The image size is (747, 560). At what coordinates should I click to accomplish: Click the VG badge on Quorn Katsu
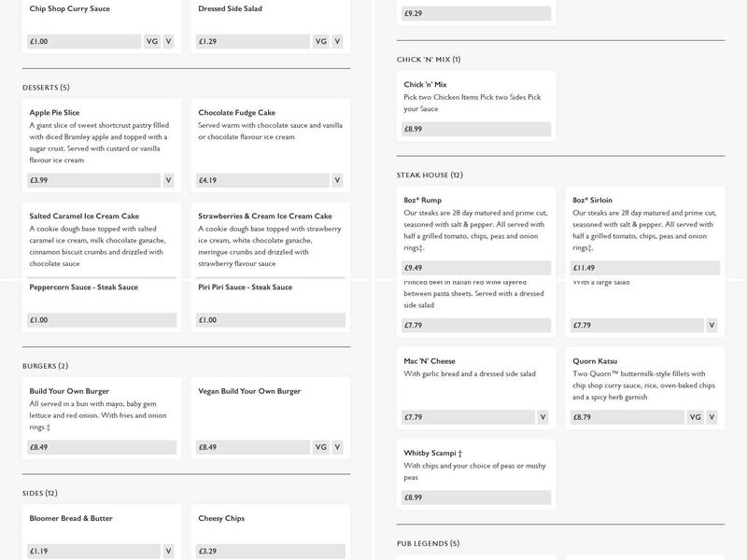[x=695, y=418]
